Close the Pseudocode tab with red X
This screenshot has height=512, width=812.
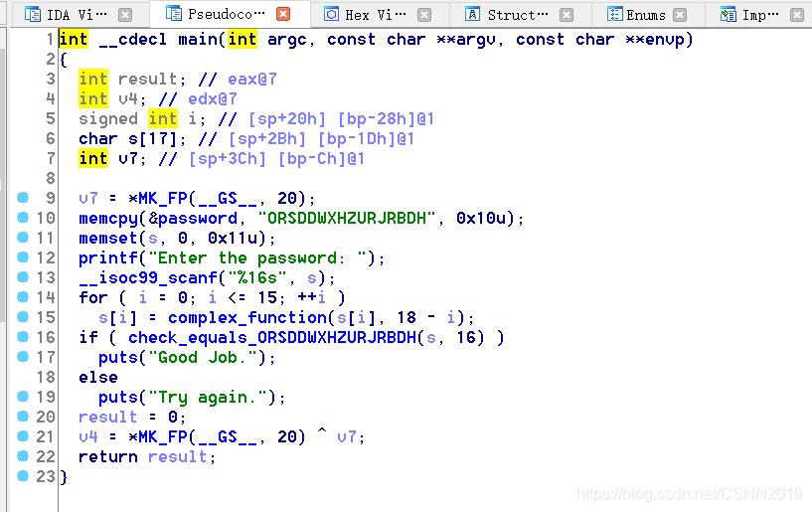click(283, 14)
